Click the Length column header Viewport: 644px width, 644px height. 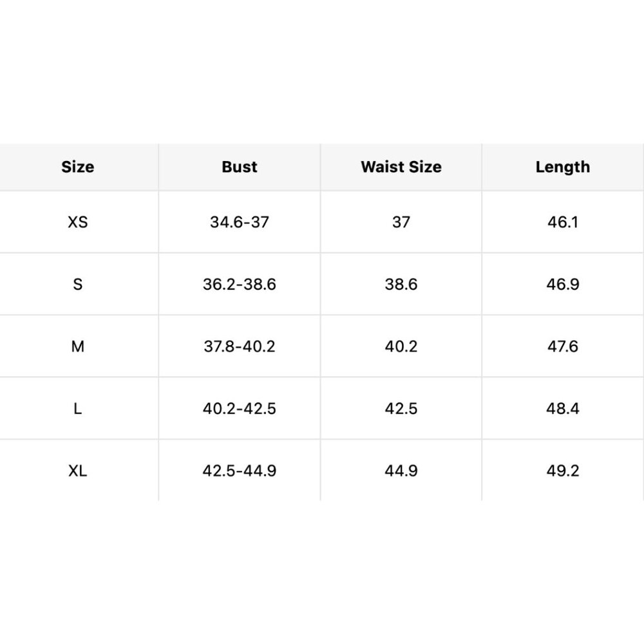563,167
